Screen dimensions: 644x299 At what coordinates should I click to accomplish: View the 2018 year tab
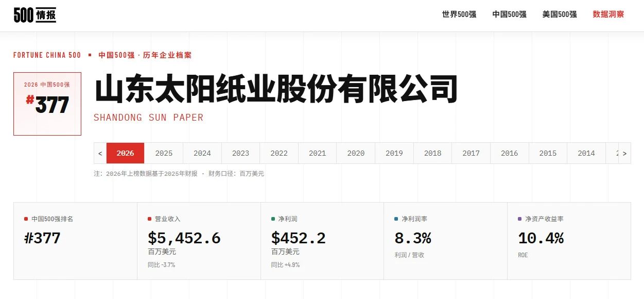point(432,153)
